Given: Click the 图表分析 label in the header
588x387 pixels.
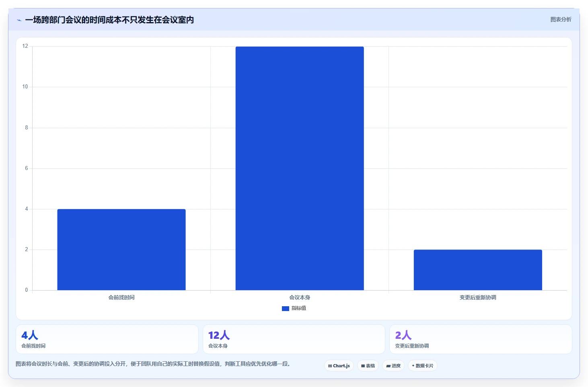Looking at the screenshot, I should click(x=561, y=19).
